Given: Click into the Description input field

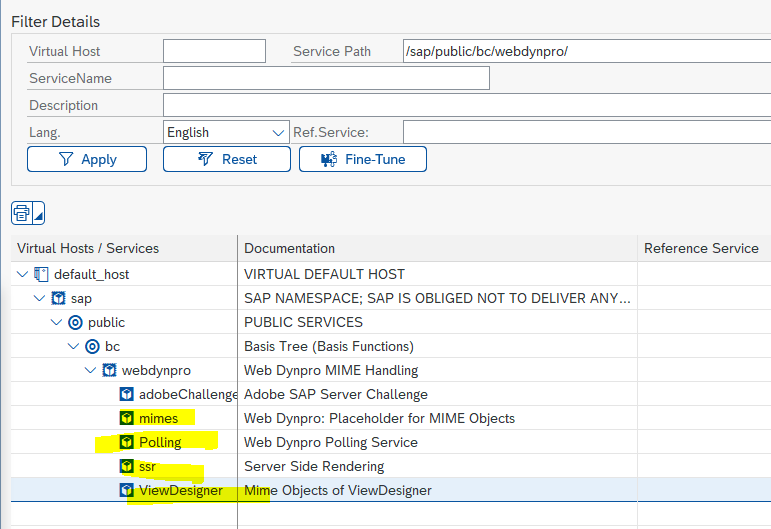Looking at the screenshot, I should [x=467, y=105].
